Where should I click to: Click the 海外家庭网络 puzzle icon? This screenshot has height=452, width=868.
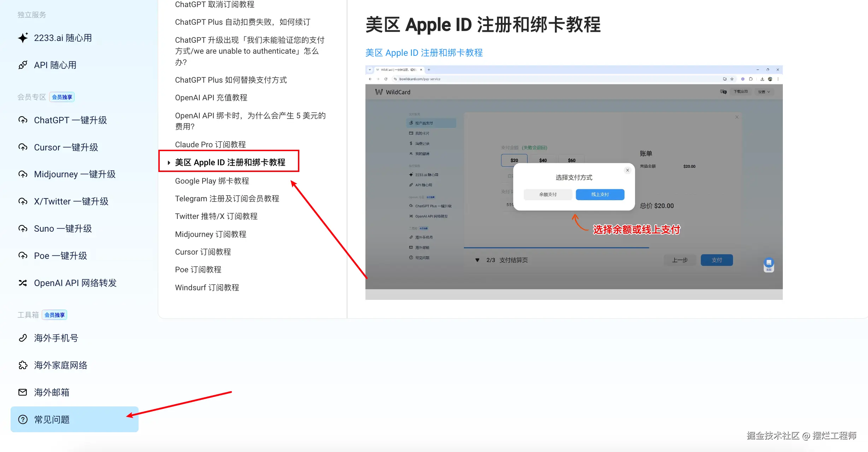point(23,365)
